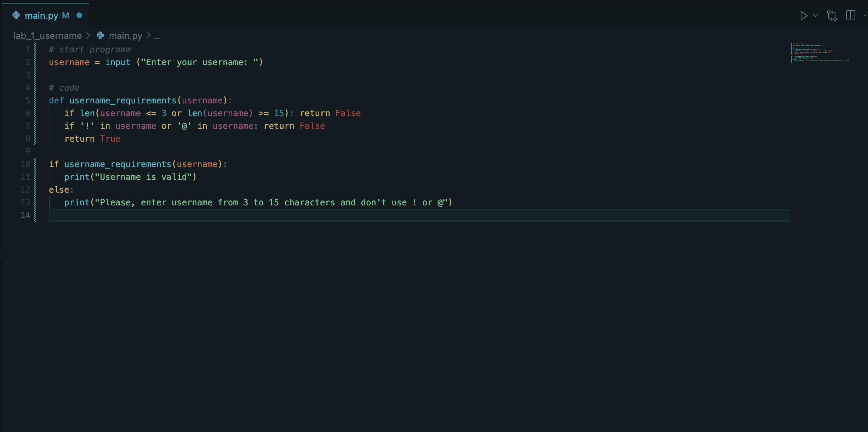Run the Python file with play icon
This screenshot has width=868, height=432.
pyautogui.click(x=804, y=16)
